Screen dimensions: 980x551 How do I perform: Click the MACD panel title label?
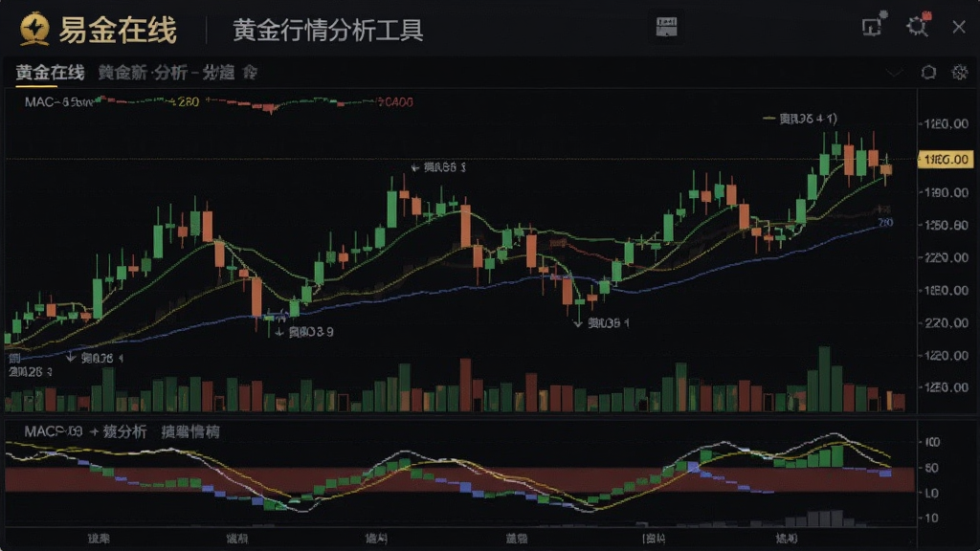point(54,431)
